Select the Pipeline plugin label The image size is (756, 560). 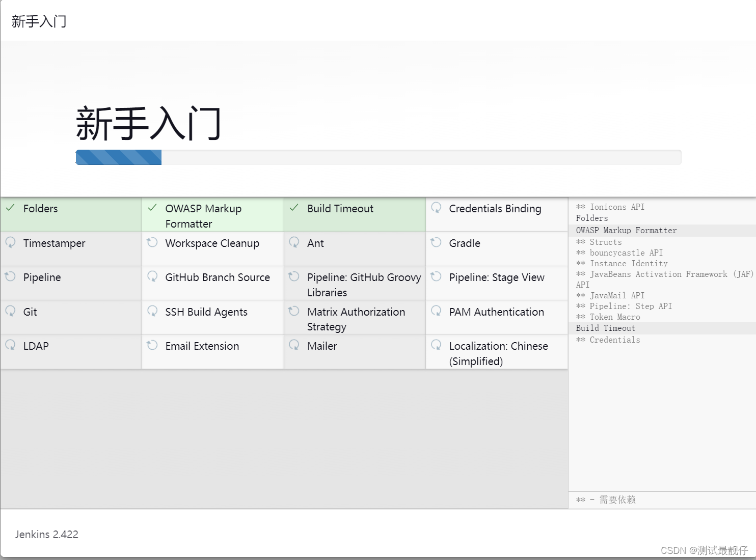(x=42, y=277)
